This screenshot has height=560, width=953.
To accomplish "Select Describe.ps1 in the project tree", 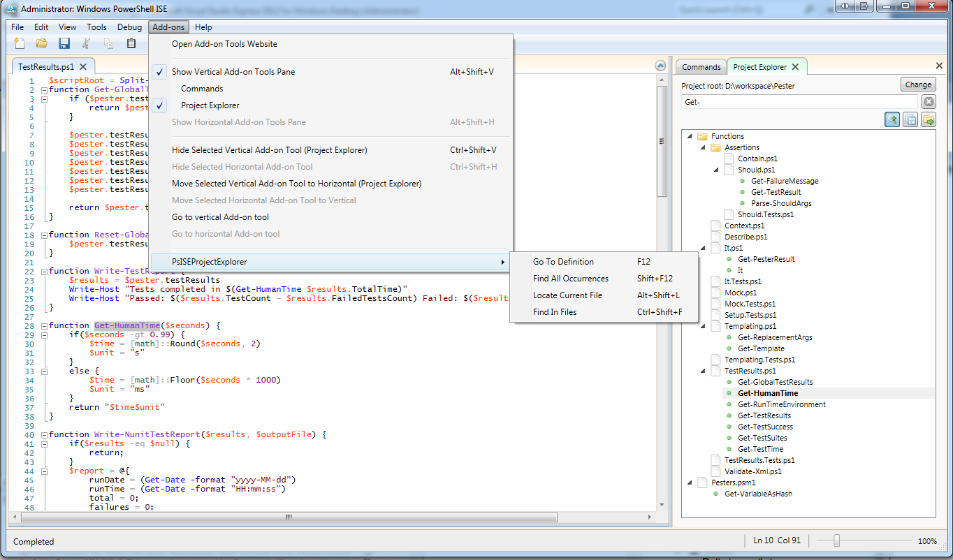I will (x=745, y=237).
